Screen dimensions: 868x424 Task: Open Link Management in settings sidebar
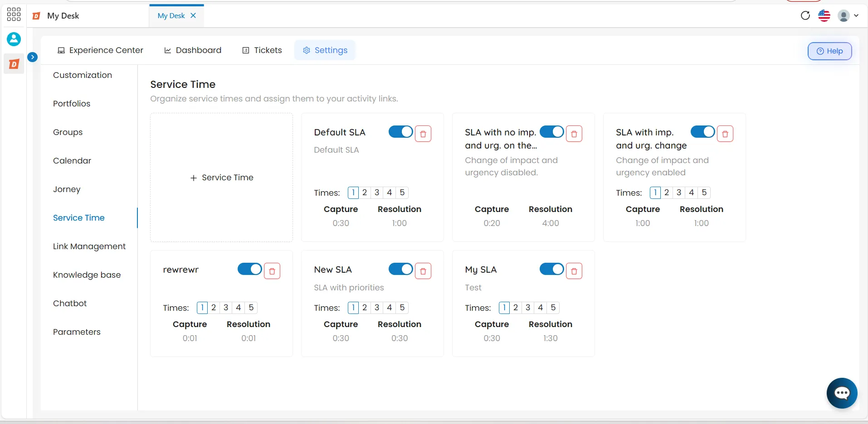pyautogui.click(x=89, y=246)
